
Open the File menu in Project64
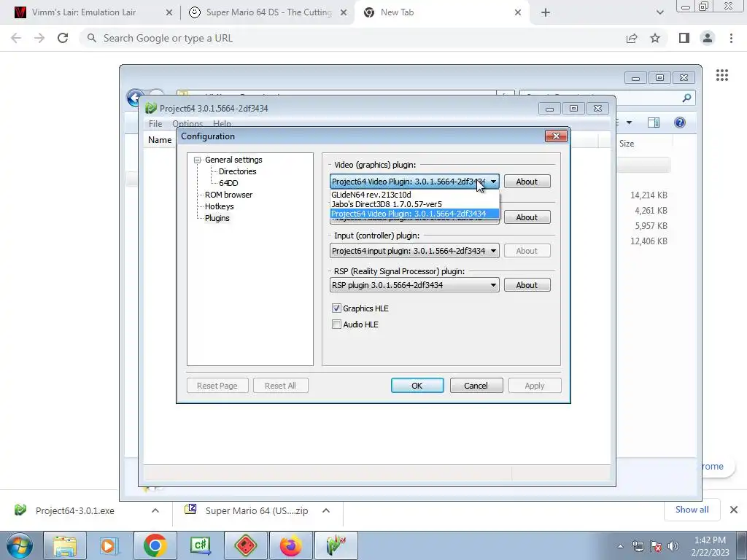point(155,124)
